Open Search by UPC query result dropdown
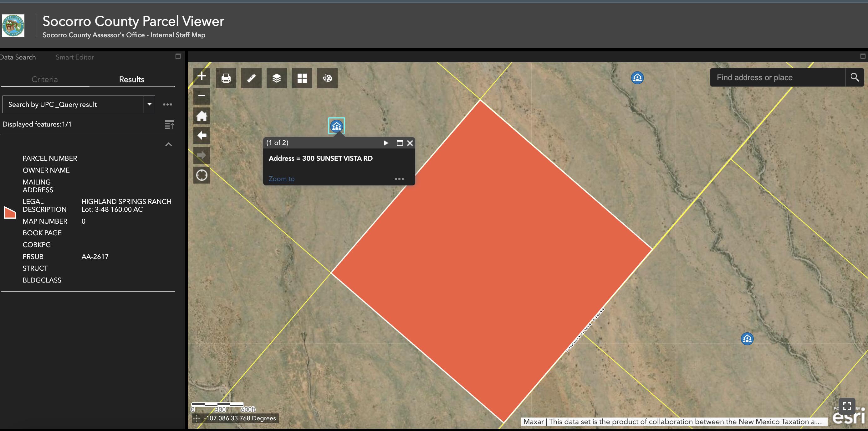 tap(149, 104)
